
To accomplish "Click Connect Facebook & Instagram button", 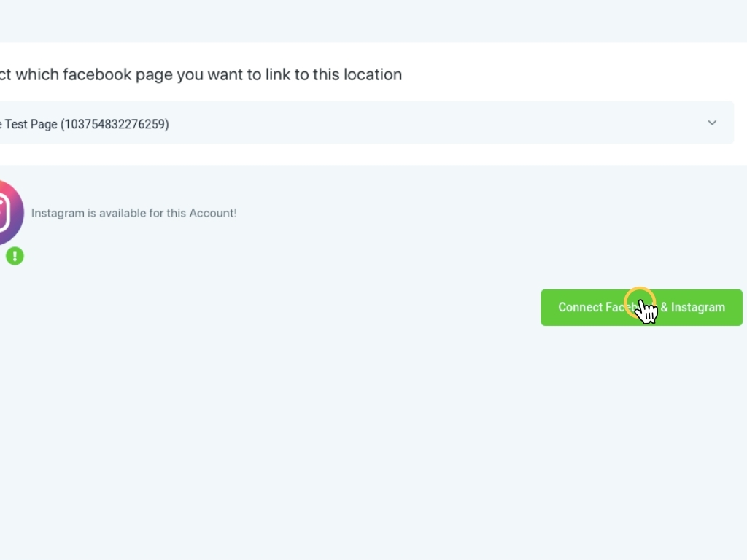I will click(641, 308).
